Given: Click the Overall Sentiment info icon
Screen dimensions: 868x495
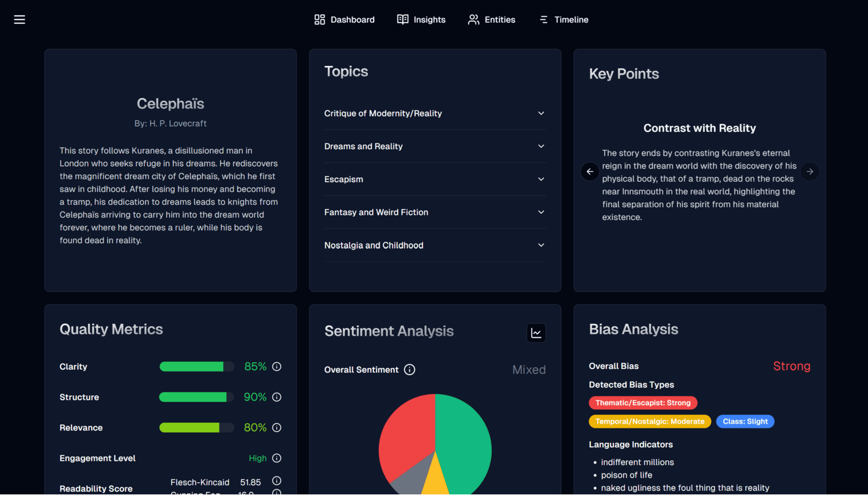Looking at the screenshot, I should [x=410, y=370].
